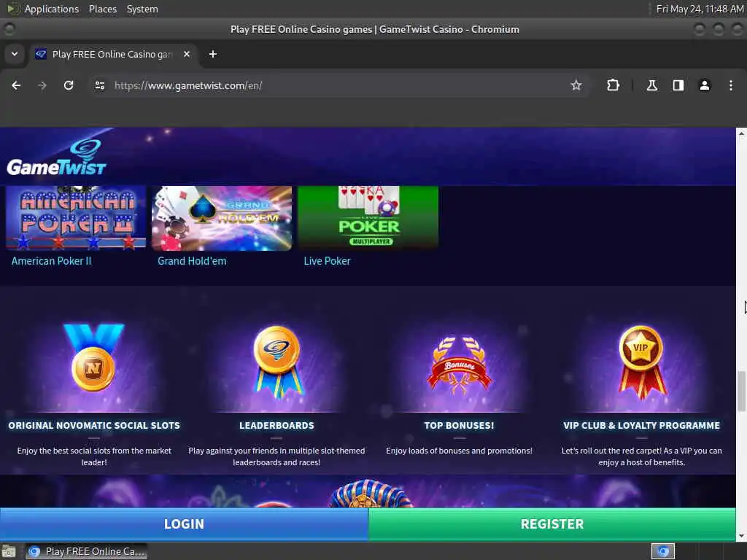Image resolution: width=747 pixels, height=560 pixels.
Task: Toggle the browser side panel
Action: (678, 86)
